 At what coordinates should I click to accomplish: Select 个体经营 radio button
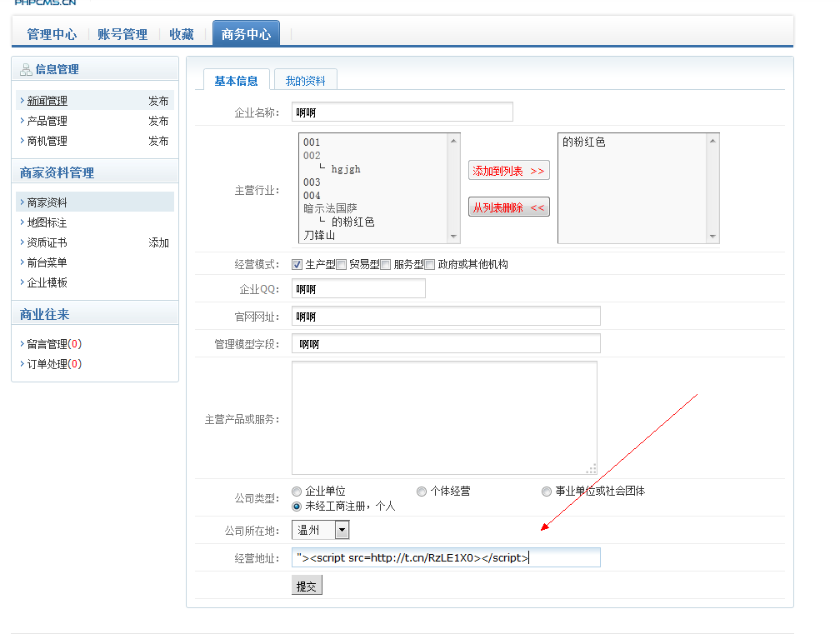422,491
